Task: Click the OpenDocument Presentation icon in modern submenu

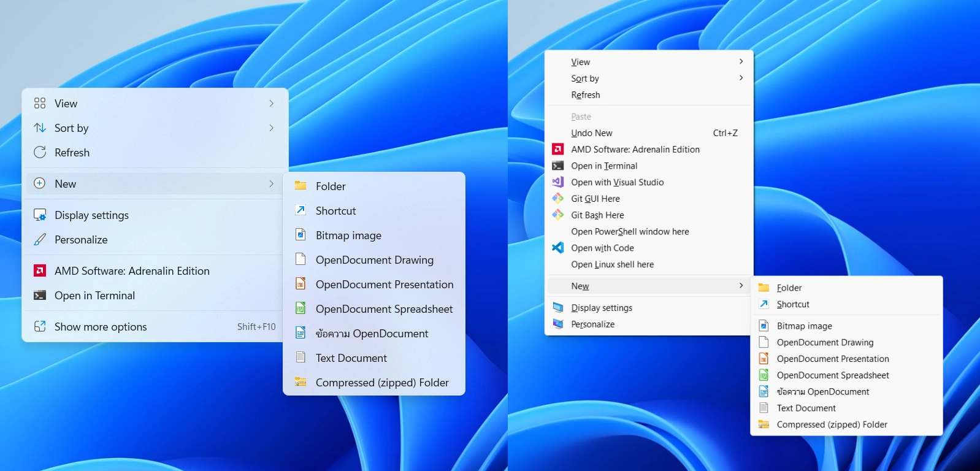Action: (x=301, y=283)
